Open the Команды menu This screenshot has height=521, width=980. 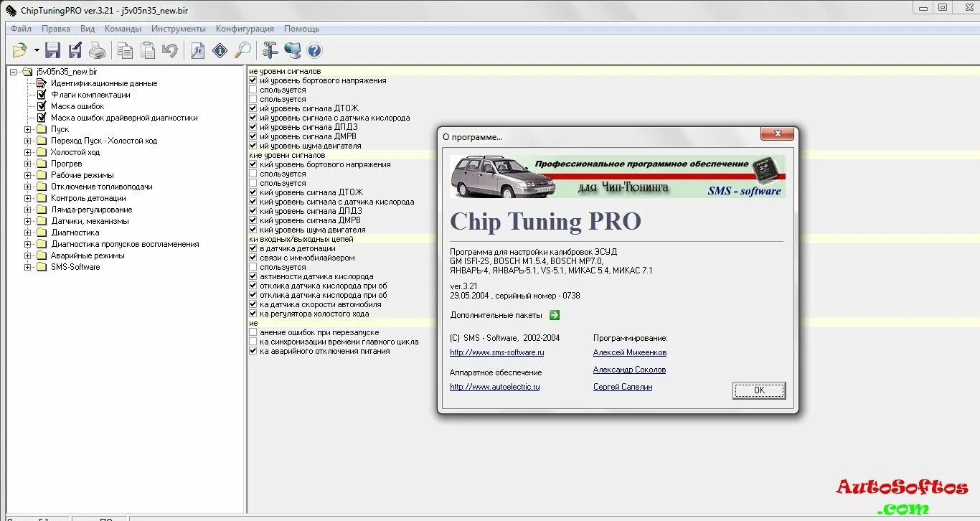(123, 29)
